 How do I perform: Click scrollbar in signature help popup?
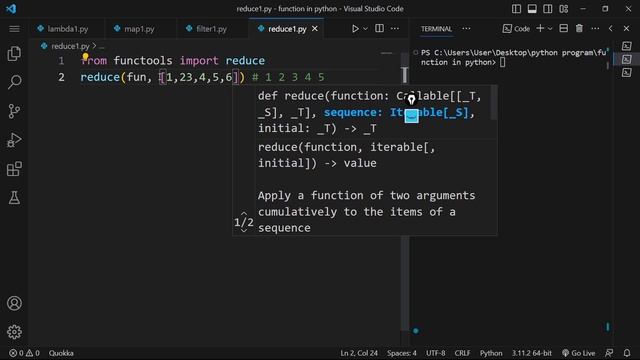coord(493,102)
